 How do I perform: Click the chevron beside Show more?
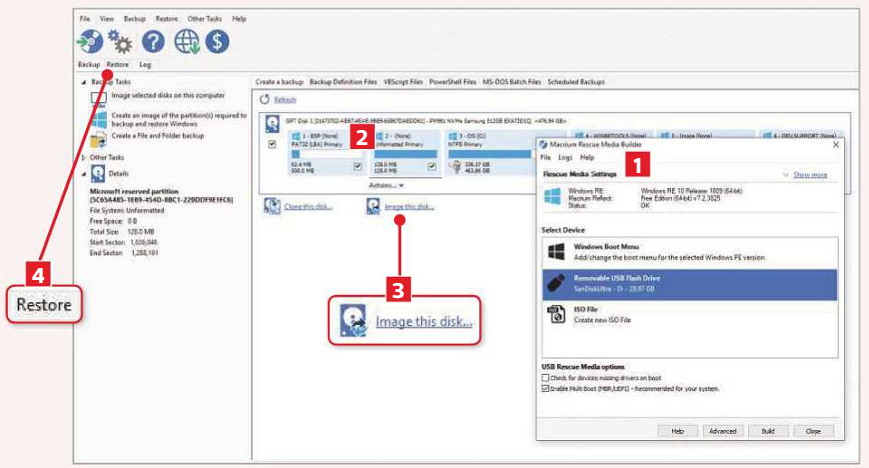785,175
